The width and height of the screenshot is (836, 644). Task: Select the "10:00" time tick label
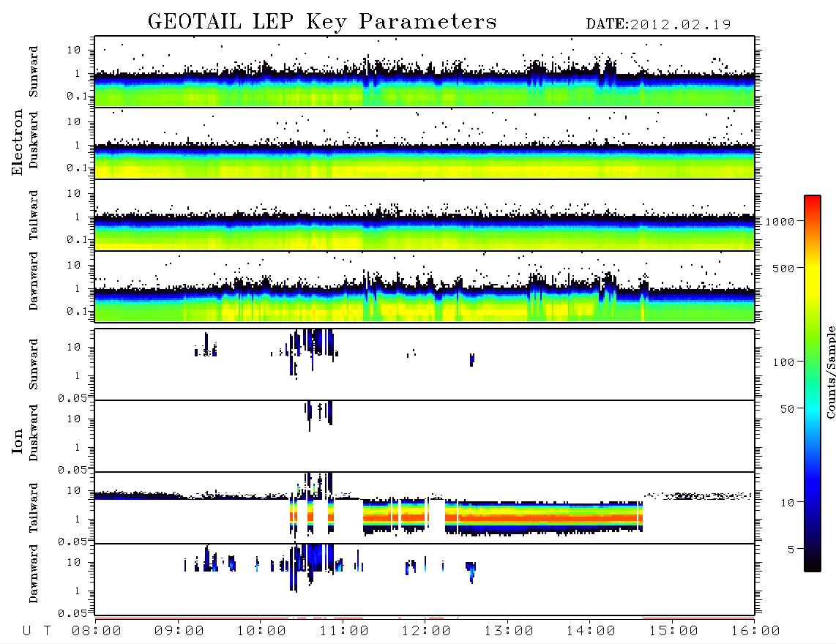click(x=261, y=632)
